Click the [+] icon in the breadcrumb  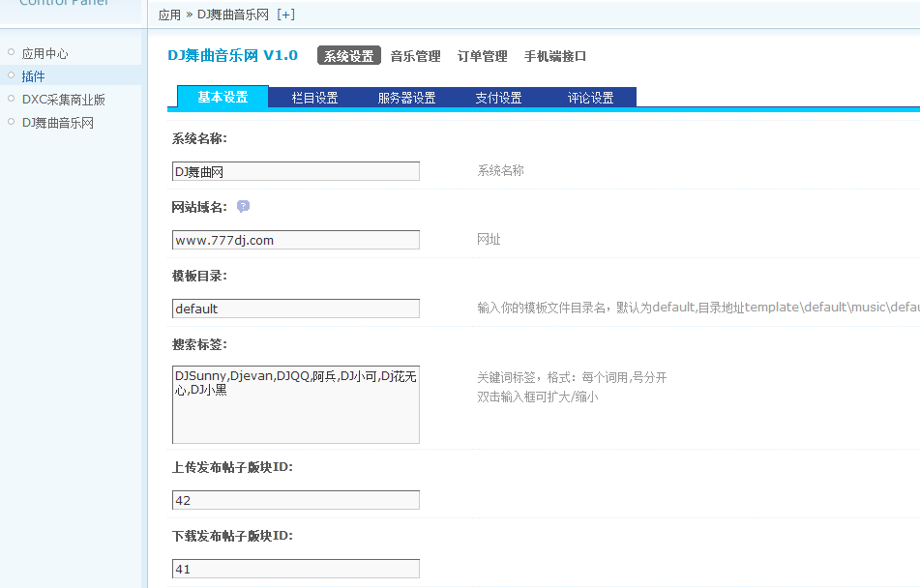click(285, 15)
